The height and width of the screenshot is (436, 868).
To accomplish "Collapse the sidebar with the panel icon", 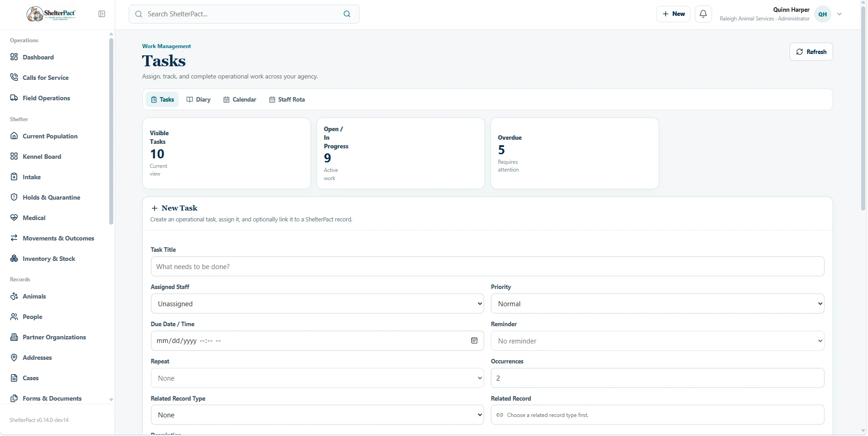I will pyautogui.click(x=102, y=14).
